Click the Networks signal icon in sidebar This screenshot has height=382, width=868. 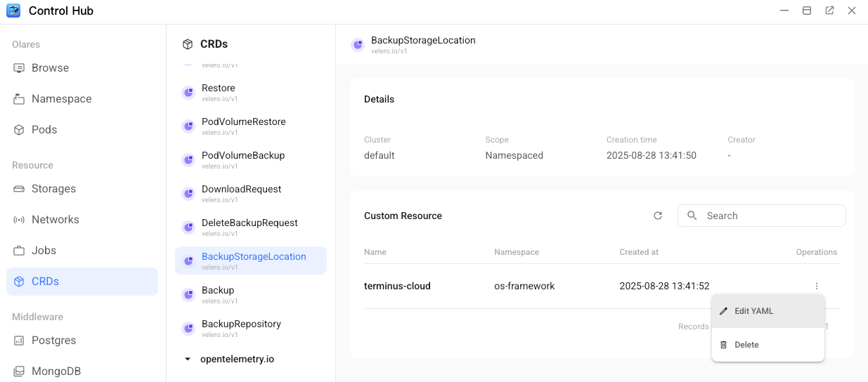pos(19,220)
